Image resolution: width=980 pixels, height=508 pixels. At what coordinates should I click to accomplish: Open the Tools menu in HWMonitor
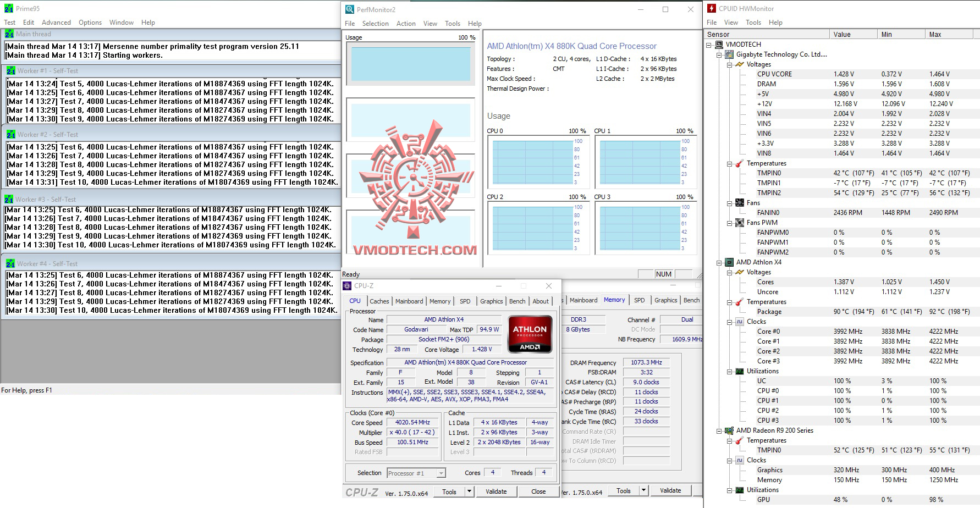(753, 23)
